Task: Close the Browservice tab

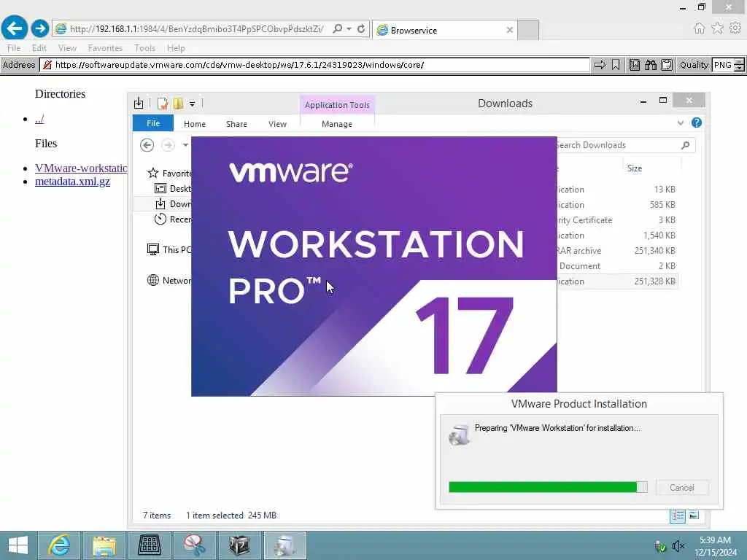Action: [509, 30]
